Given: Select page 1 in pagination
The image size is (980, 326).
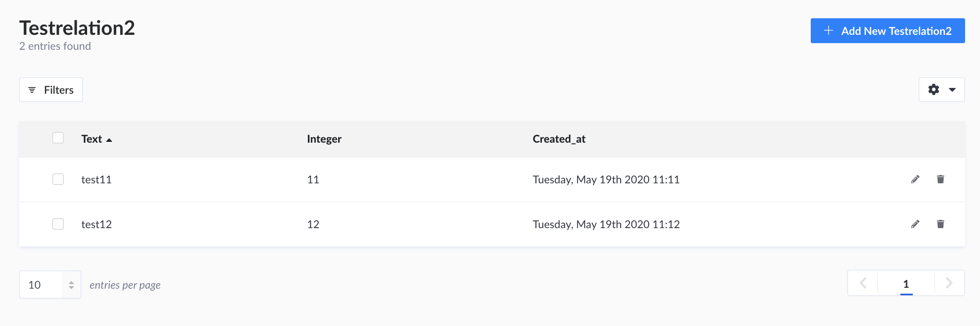Looking at the screenshot, I should [x=906, y=284].
